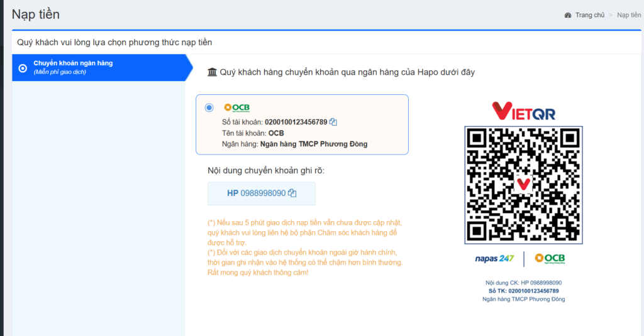Go to Trang chủ via the breadcrumb
Image resolution: width=644 pixels, height=336 pixels.
(x=589, y=15)
